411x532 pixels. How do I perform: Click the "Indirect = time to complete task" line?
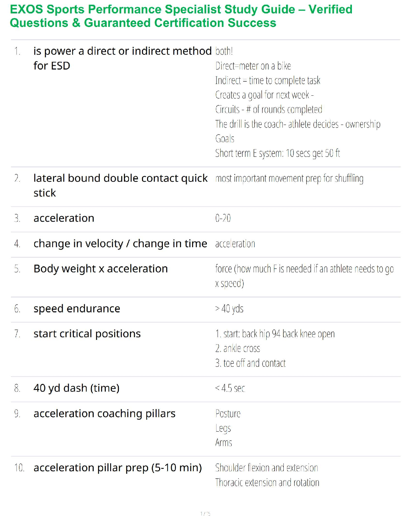click(268, 81)
